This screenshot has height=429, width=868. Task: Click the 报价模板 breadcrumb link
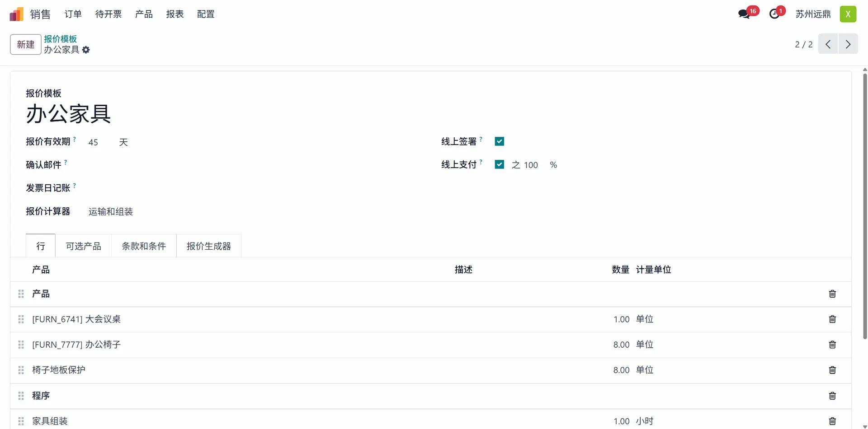(60, 39)
